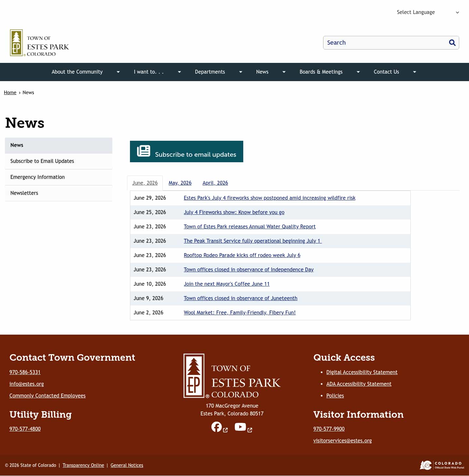
Task: Open Rooftop Rodeo Parade article
Action: click(242, 255)
